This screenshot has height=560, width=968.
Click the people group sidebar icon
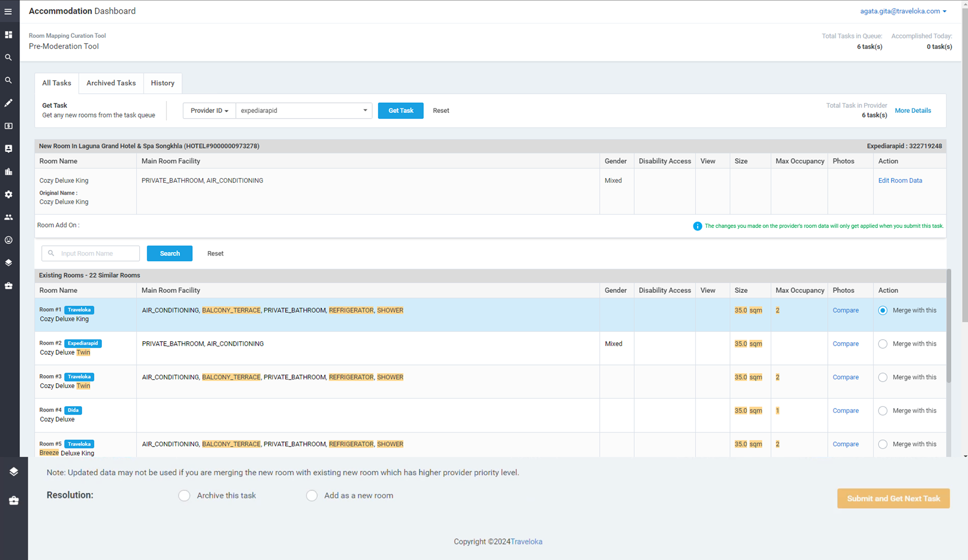[8, 217]
